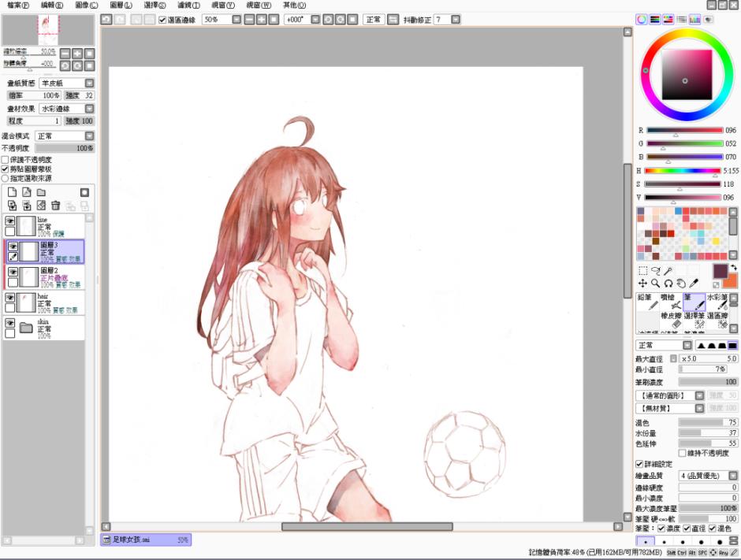The image size is (741, 560).
Task: Click the hue (H) slider
Action: (683, 170)
